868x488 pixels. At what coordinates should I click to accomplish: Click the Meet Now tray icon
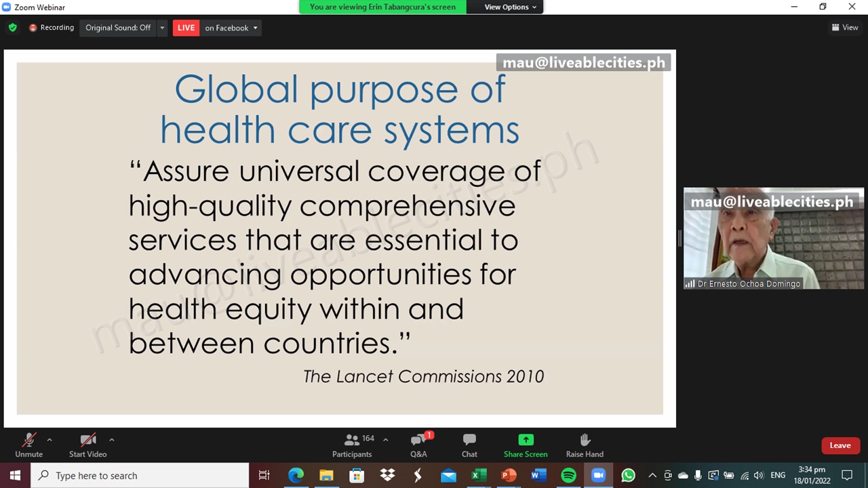pyautogui.click(x=668, y=475)
